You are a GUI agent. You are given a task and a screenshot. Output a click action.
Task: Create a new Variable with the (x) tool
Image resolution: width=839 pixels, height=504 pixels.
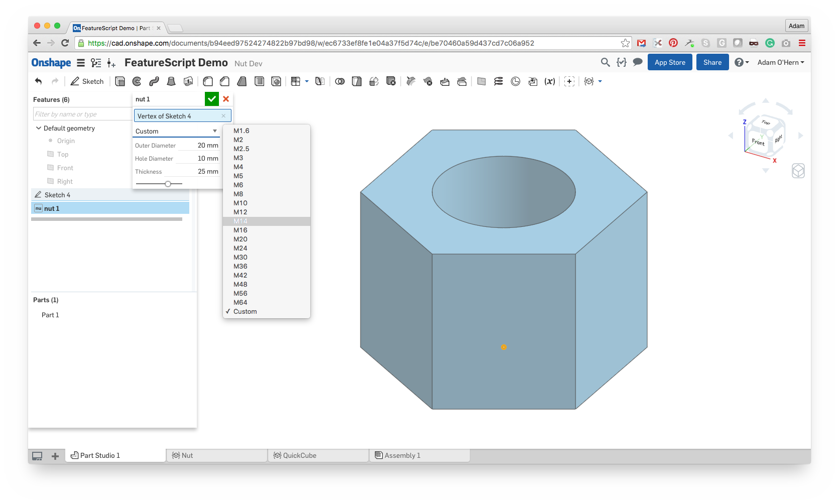pyautogui.click(x=550, y=81)
